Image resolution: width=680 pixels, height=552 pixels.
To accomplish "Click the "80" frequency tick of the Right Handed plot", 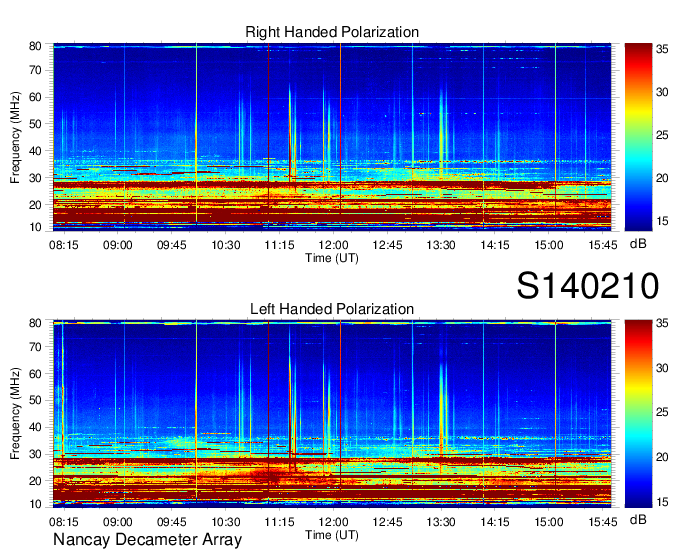I will pyautogui.click(x=35, y=46).
